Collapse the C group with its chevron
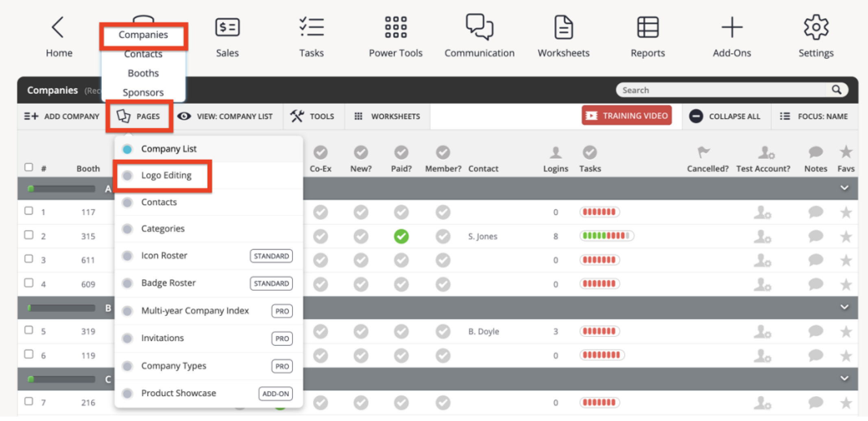868x421 pixels. pos(844,378)
